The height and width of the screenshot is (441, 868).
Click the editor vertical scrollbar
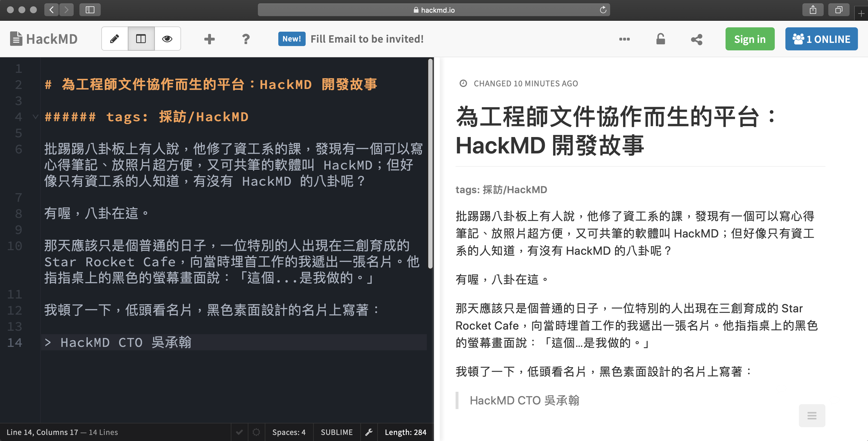(x=430, y=164)
